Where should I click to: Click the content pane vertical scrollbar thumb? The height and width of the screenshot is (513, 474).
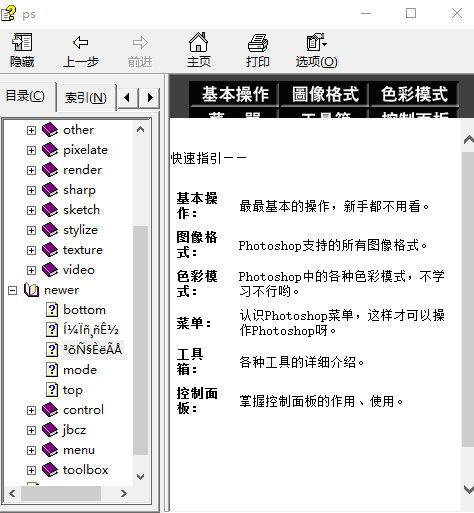[468, 299]
